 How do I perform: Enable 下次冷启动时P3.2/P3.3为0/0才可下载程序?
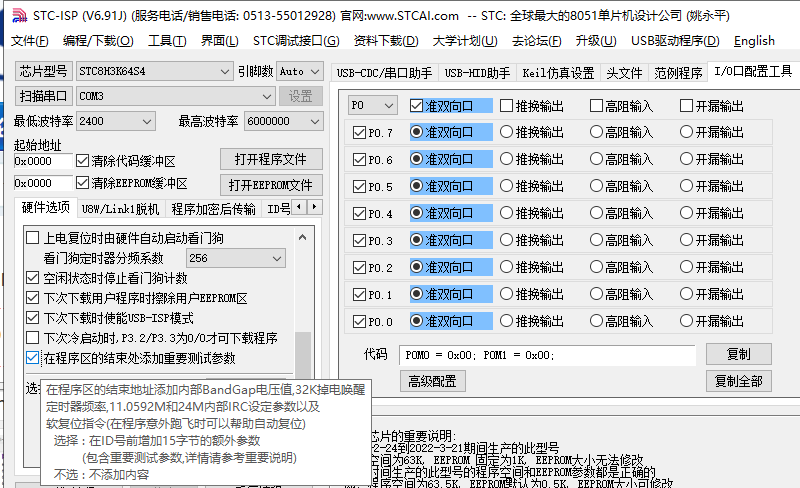[x=33, y=337]
